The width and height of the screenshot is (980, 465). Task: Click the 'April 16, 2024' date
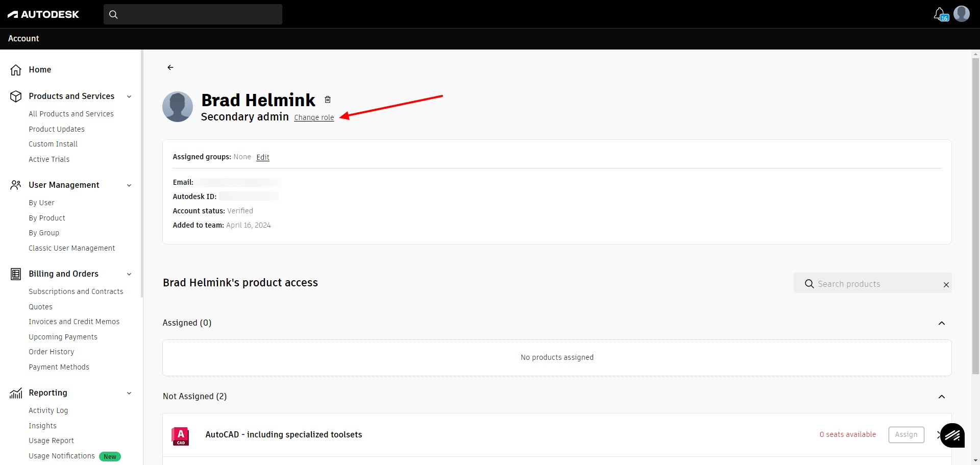coord(249,225)
